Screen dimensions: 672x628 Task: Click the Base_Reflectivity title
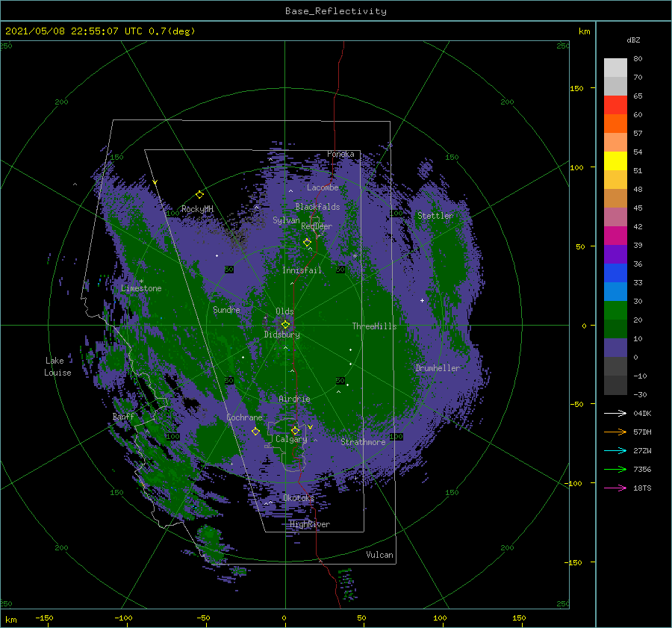[336, 11]
